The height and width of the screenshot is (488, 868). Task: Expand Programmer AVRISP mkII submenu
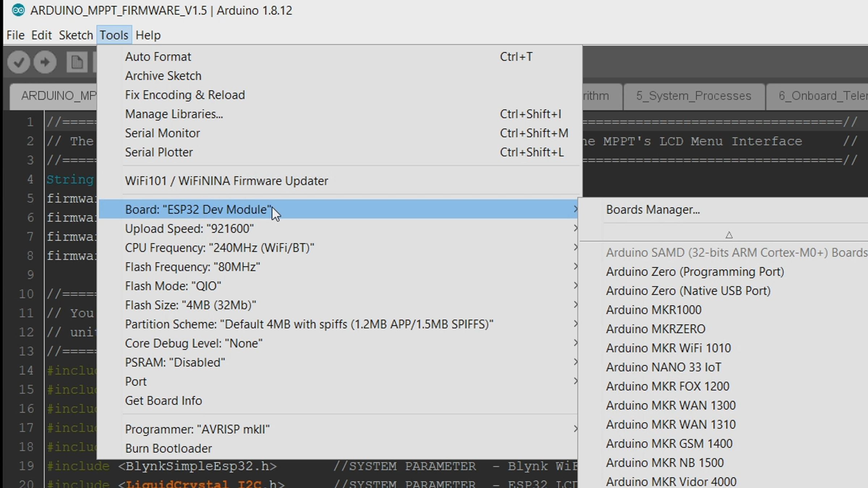[x=339, y=429]
